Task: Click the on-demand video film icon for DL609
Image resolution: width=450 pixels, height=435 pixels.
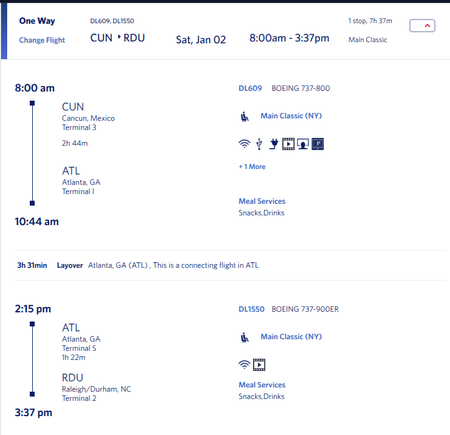Action: point(288,144)
